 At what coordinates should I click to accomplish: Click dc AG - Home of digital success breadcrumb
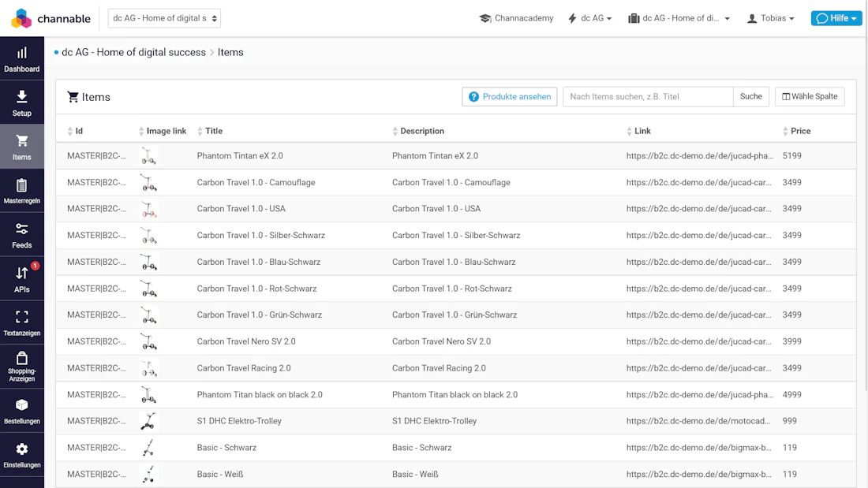(x=133, y=52)
